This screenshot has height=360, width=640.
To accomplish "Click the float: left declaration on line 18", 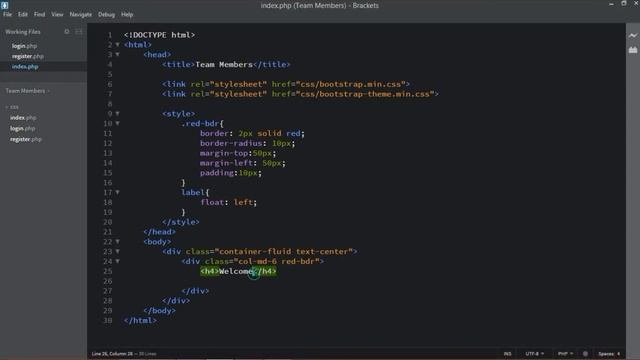I will (229, 202).
